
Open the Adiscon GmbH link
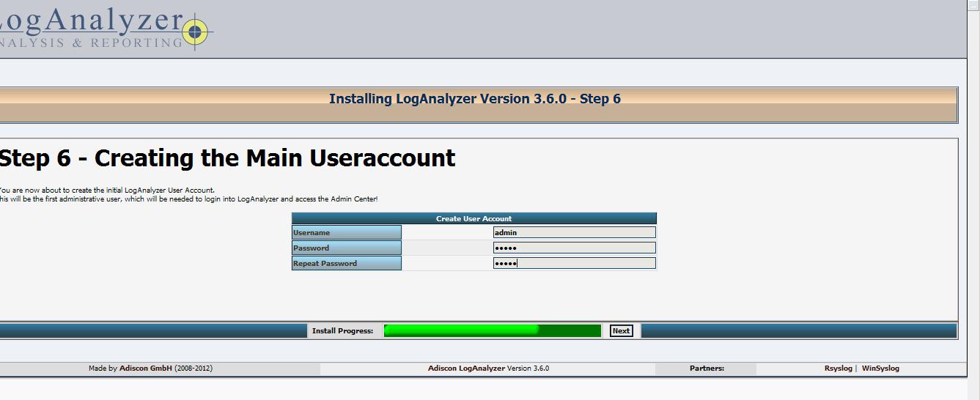click(x=145, y=368)
